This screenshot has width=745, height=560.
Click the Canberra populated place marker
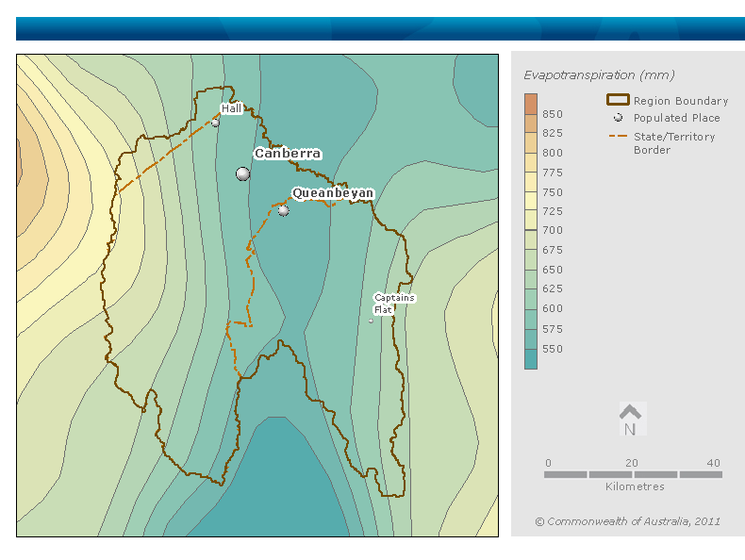click(x=242, y=173)
